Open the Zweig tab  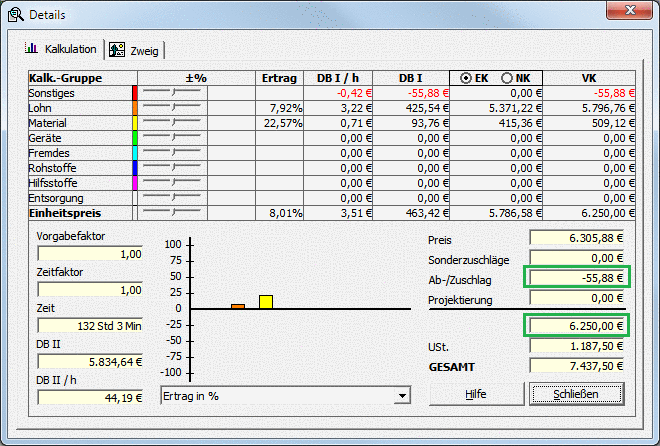pyautogui.click(x=134, y=50)
